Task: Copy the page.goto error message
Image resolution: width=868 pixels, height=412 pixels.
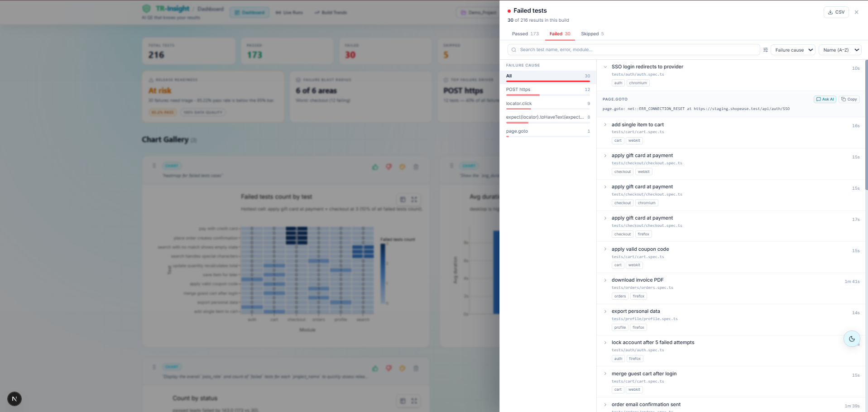Action: coord(849,99)
